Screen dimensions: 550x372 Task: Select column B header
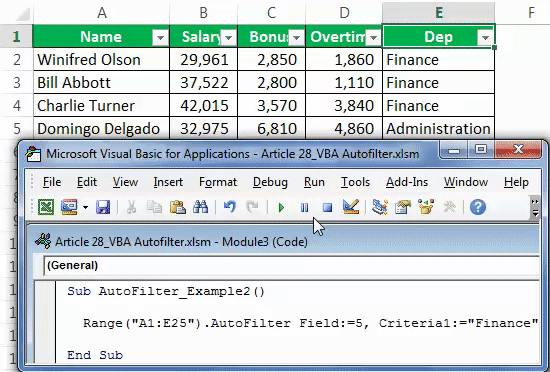(x=203, y=12)
